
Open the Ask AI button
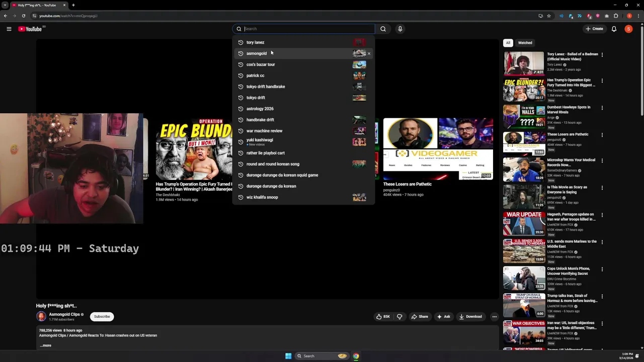(443, 317)
